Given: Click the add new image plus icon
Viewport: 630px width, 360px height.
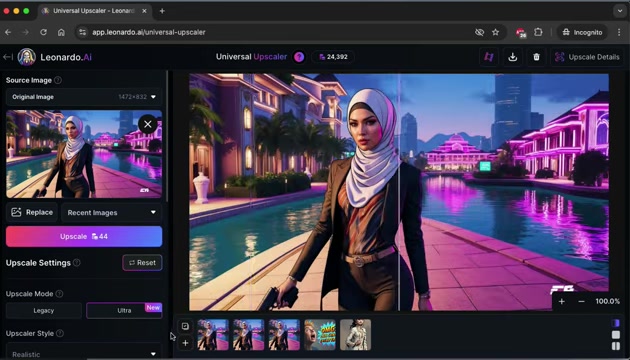Looking at the screenshot, I should (185, 343).
